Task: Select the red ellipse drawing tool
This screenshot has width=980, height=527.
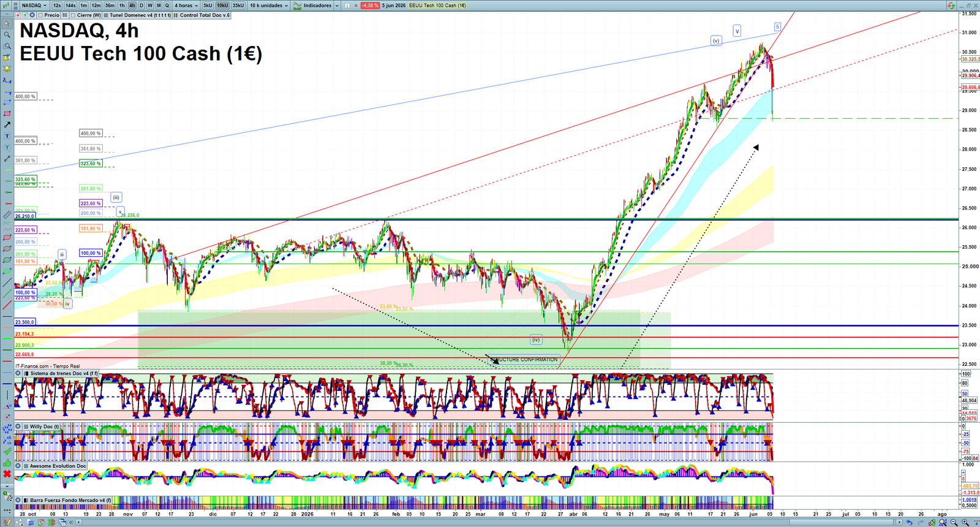Action: click(7, 237)
